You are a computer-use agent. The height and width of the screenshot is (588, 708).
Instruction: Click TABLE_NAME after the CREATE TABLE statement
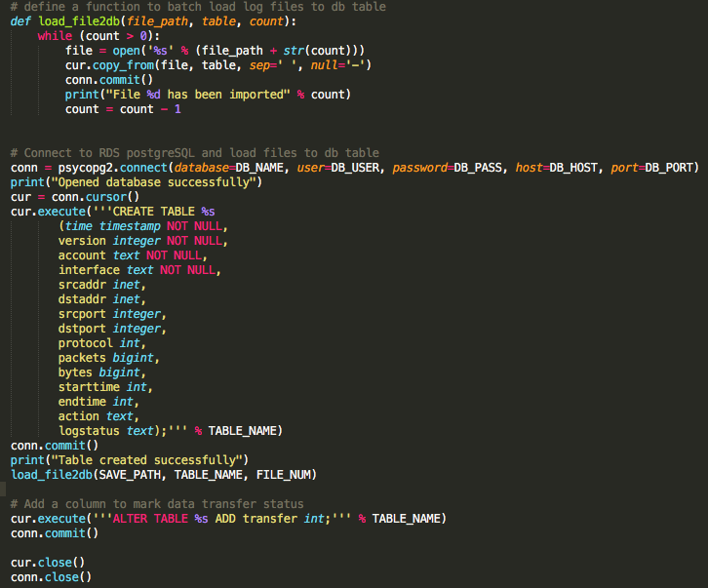coord(243,431)
